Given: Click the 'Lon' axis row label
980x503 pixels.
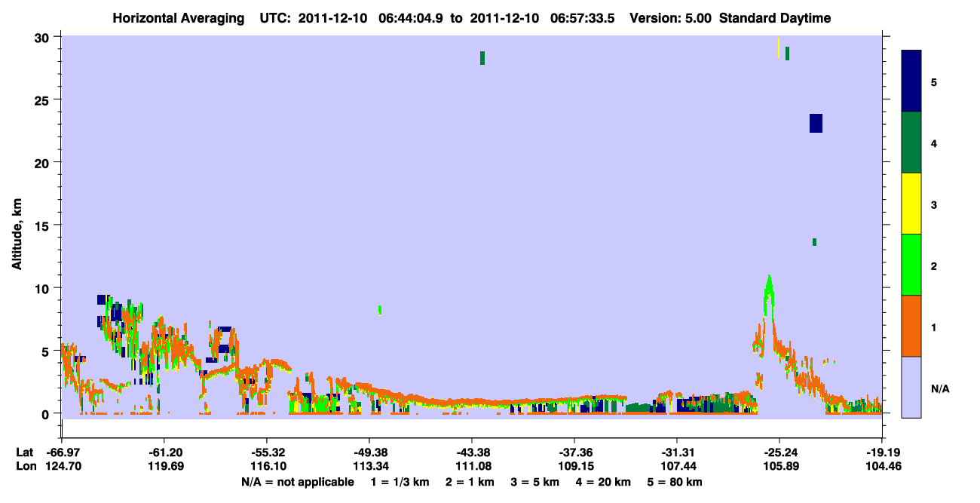Looking at the screenshot, I should (25, 467).
